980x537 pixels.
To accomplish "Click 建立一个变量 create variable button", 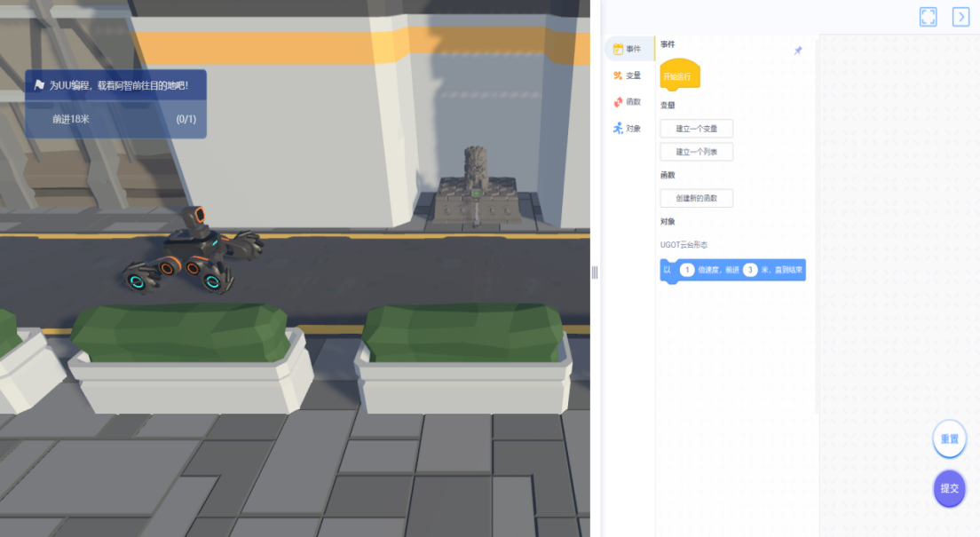I will (x=696, y=129).
